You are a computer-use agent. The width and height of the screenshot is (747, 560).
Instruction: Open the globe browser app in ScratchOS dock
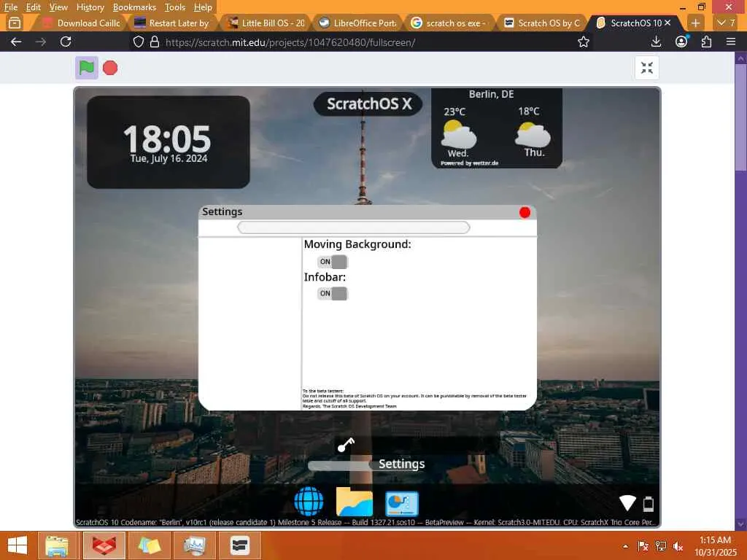tap(309, 502)
